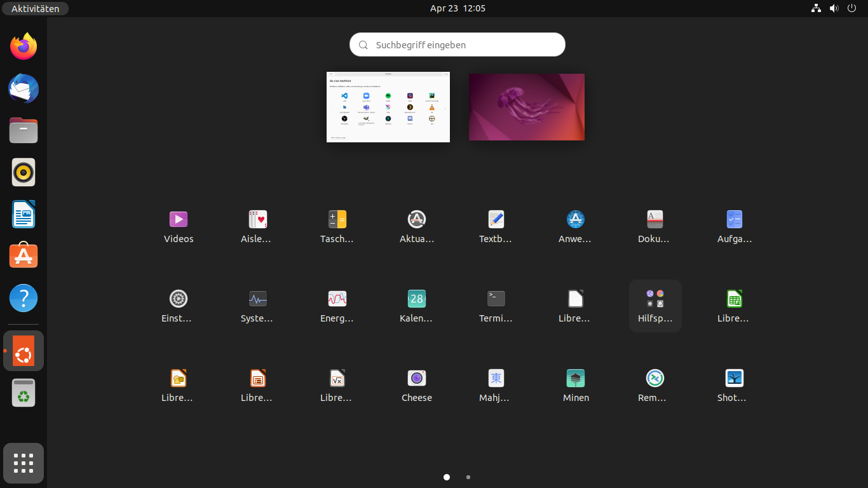Launch LibreOffice Math formula icon
Screen dimensions: 868x488
click(x=337, y=385)
